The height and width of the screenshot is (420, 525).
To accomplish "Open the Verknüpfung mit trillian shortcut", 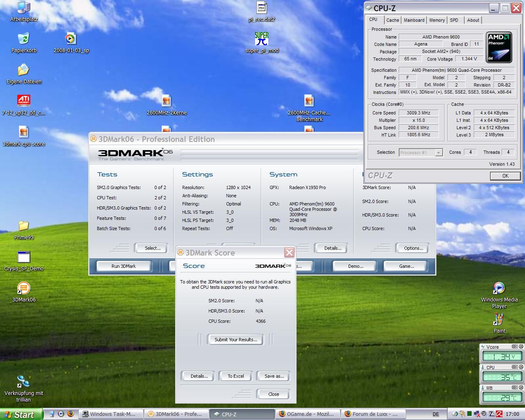I will click(x=24, y=388).
